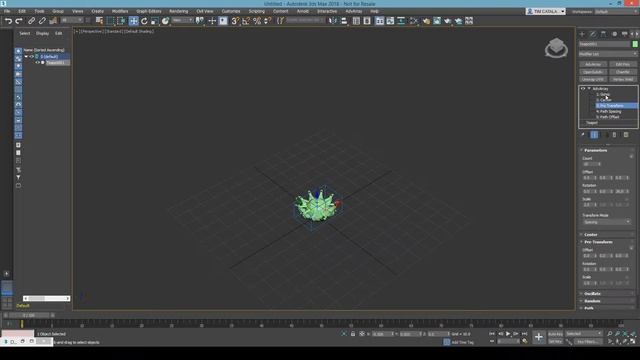Open the Rendered Frame Window
The height and width of the screenshot is (360, 640).
(437, 21)
